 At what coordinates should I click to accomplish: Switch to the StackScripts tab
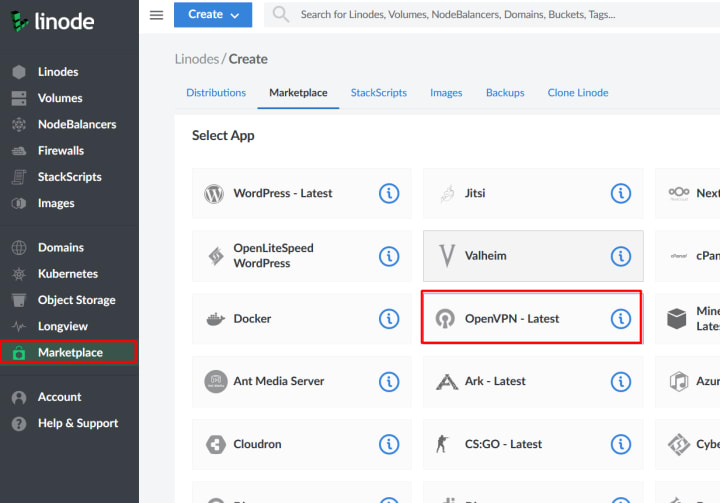pos(379,93)
